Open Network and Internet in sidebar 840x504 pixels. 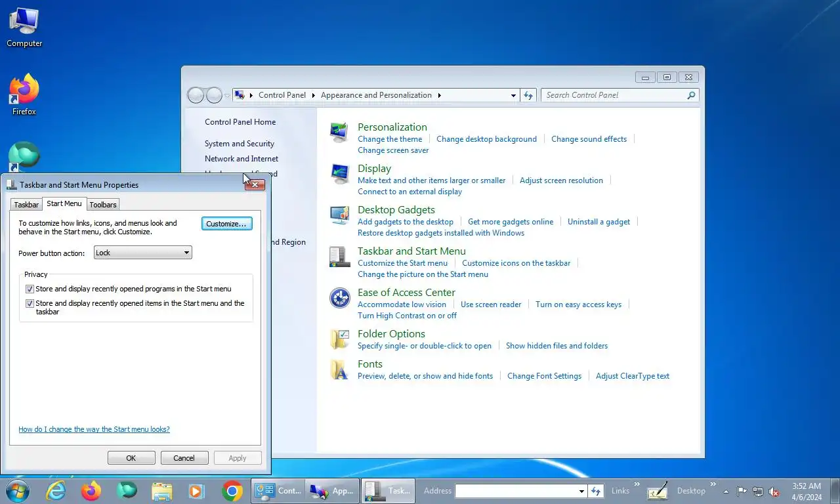click(241, 159)
